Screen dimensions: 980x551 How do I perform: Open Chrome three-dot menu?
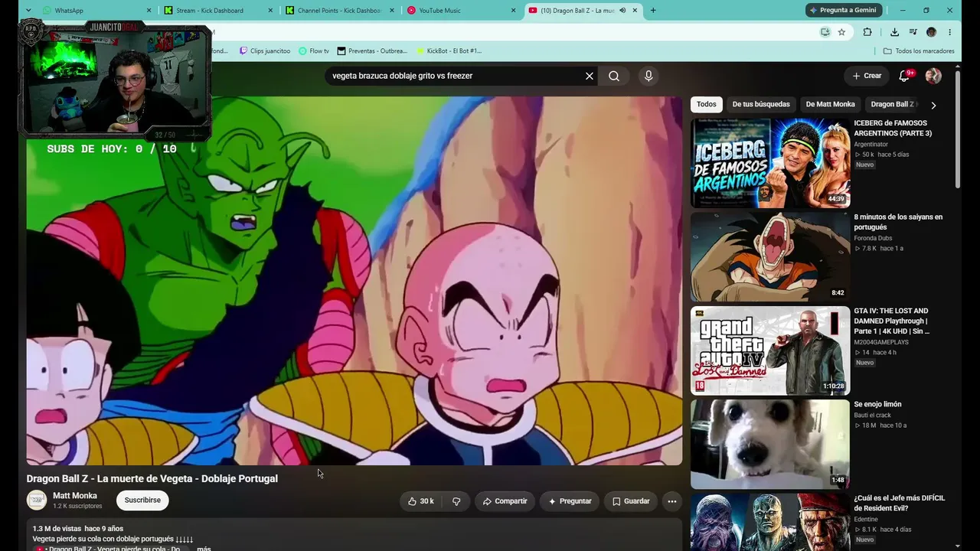(x=949, y=32)
